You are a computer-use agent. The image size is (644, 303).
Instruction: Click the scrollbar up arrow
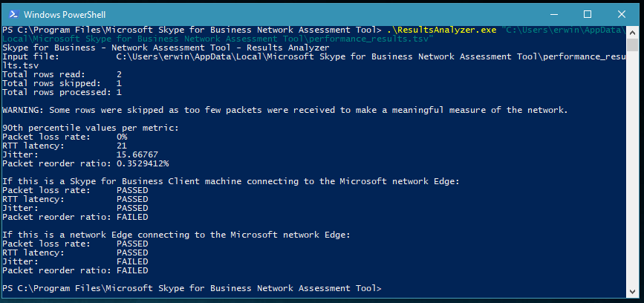pyautogui.click(x=632, y=31)
